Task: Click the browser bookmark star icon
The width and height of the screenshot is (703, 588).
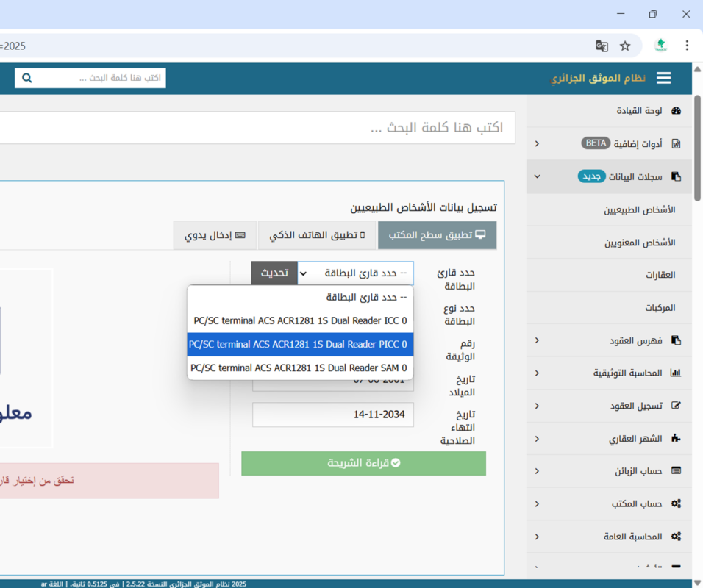Action: 625,46
